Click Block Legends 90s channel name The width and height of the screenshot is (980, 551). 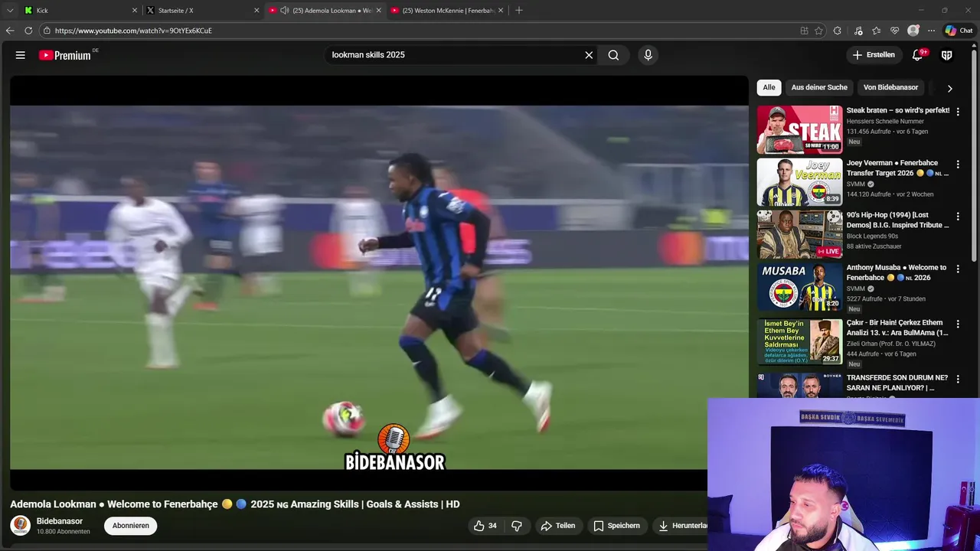(874, 236)
